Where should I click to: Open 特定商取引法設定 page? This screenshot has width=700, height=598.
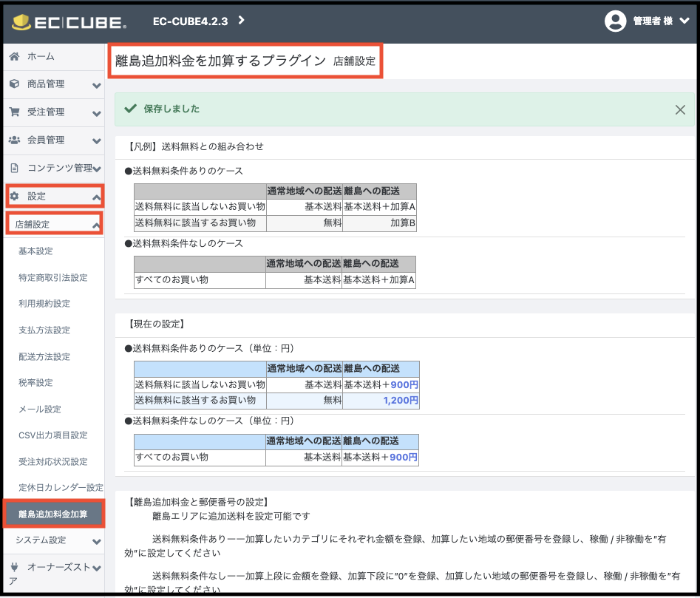[53, 278]
